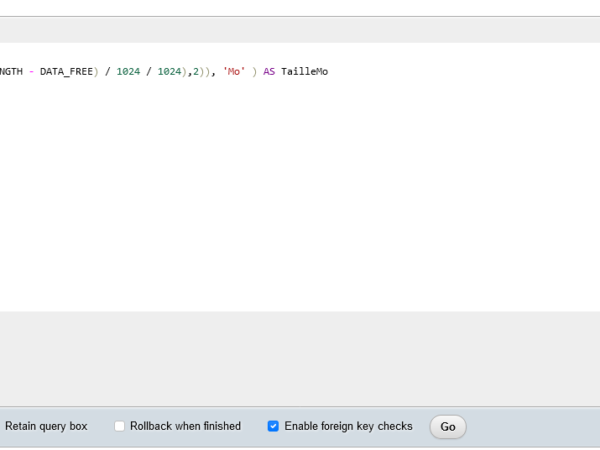
Task: Click the minus operator before DATA_FREE
Action: (31, 72)
